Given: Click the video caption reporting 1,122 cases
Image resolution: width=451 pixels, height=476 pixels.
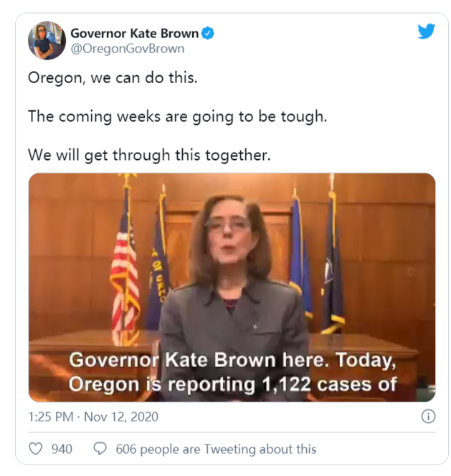Looking at the screenshot, I should [232, 373].
